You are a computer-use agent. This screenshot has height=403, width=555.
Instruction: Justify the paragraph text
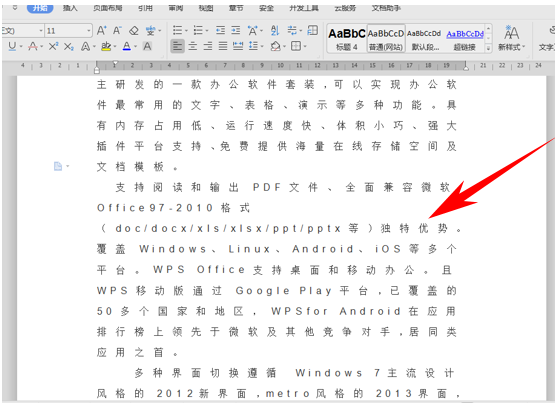click(x=223, y=46)
